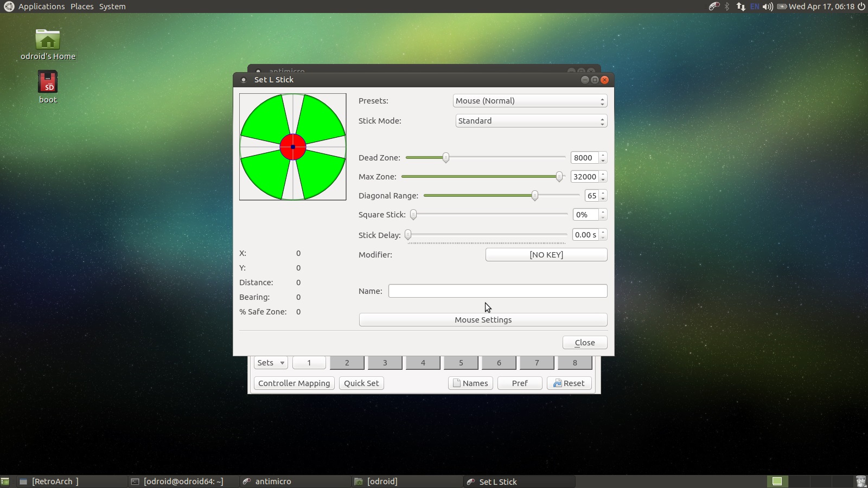The height and width of the screenshot is (488, 868).
Task: Open the Places menu
Action: point(82,7)
